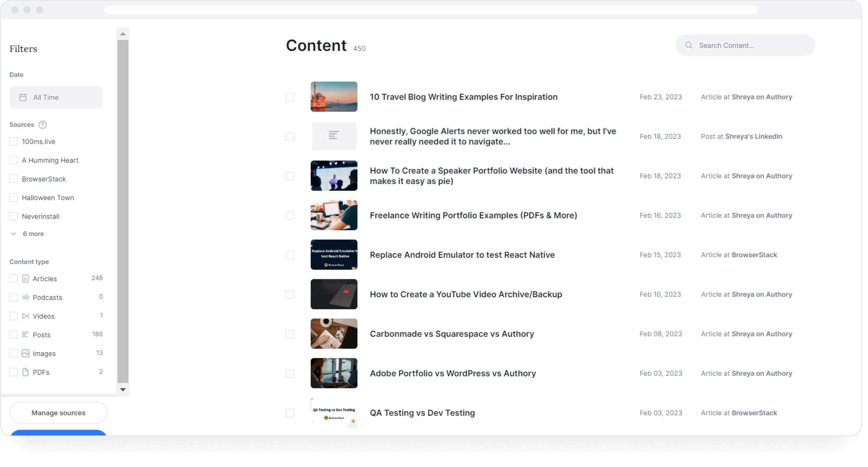Image resolution: width=868 pixels, height=467 pixels.
Task: Select the 10 Travel Blog article checkbox
Action: click(x=290, y=97)
